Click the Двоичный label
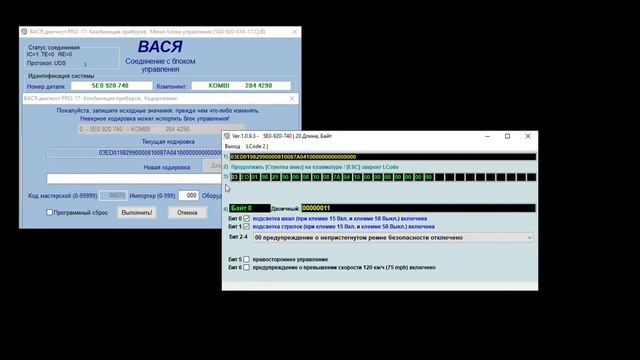 (285, 209)
